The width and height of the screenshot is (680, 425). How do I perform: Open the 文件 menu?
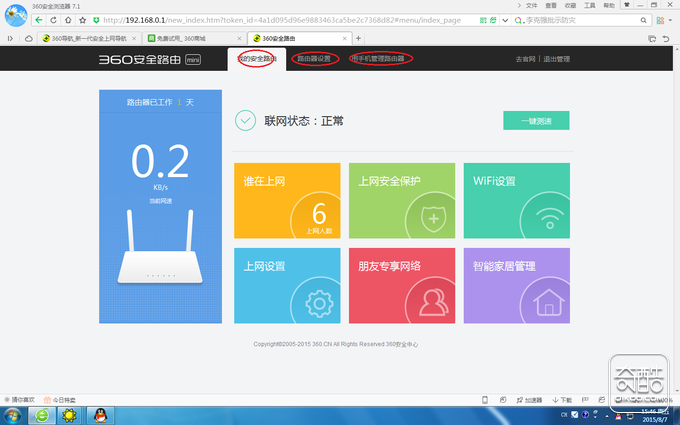point(532,6)
